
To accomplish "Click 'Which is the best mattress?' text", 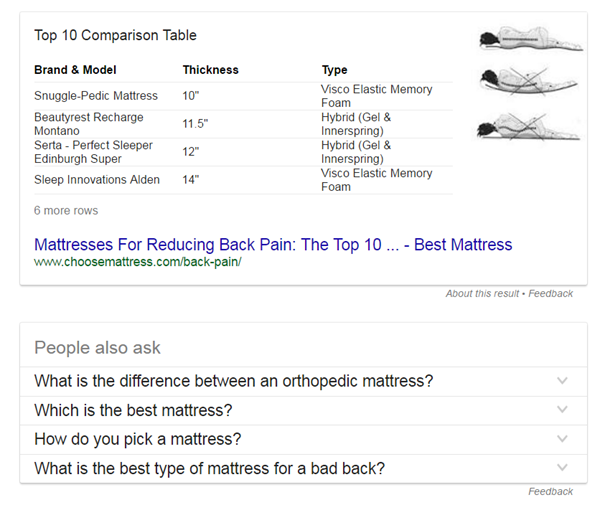I will [133, 410].
